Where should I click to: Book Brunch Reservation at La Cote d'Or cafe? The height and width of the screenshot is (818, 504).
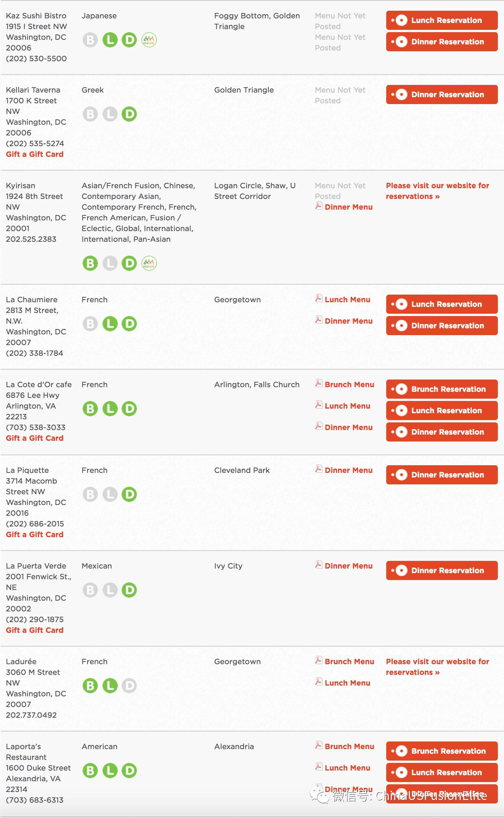point(442,389)
